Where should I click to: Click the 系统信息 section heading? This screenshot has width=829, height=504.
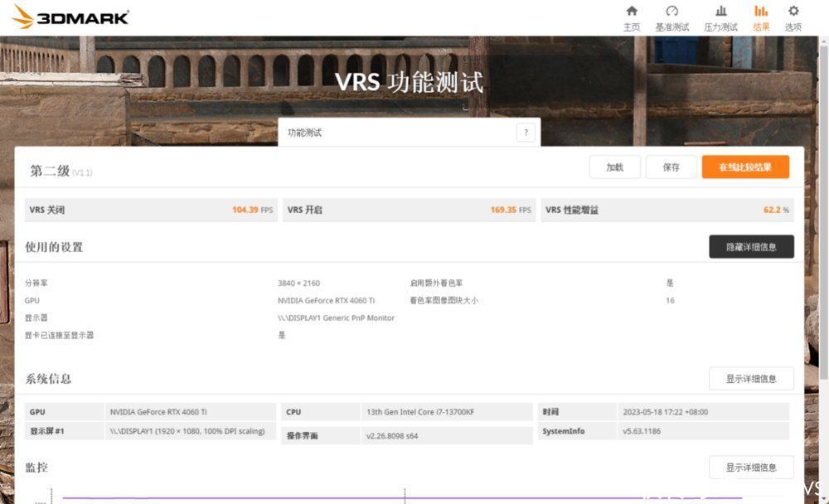(48, 379)
